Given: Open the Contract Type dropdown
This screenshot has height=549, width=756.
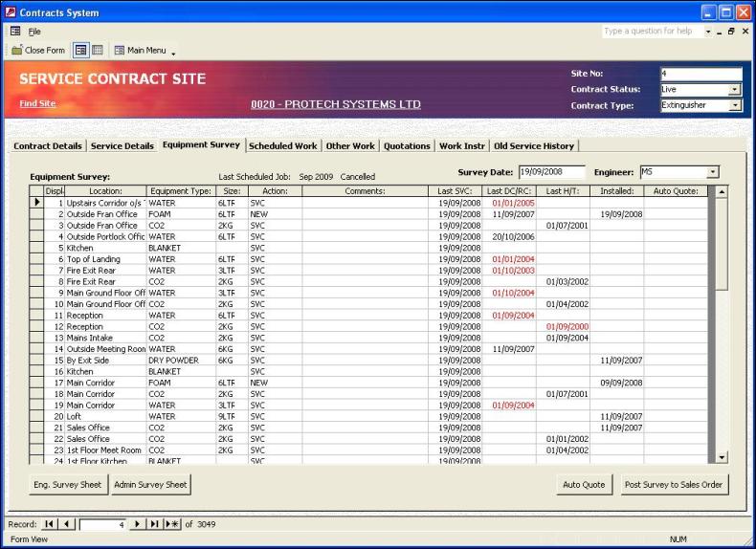Looking at the screenshot, I should point(734,106).
